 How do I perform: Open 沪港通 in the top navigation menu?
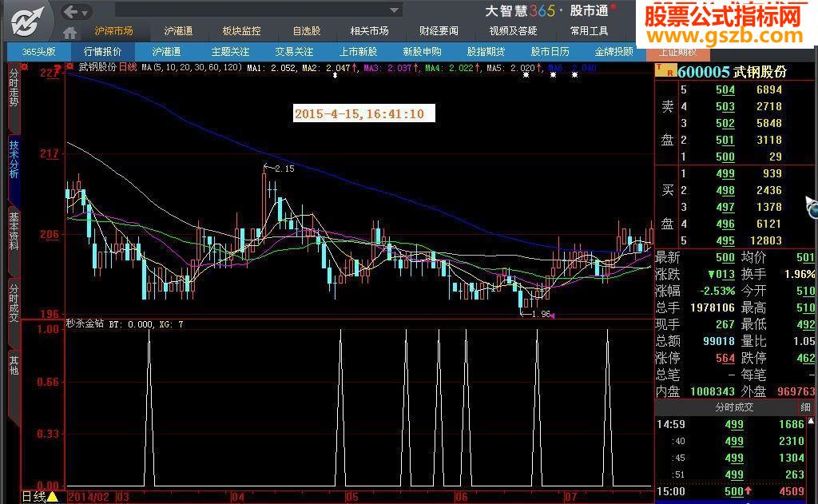point(178,31)
